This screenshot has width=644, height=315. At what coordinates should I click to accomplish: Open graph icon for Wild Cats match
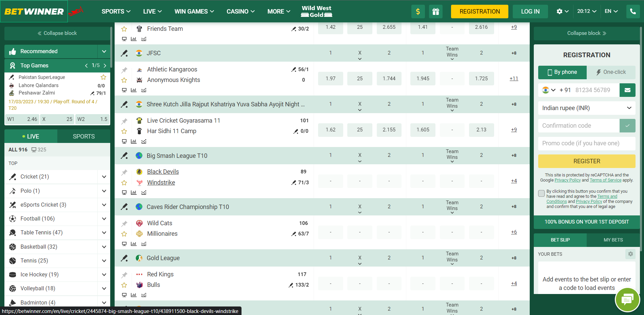pos(144,244)
